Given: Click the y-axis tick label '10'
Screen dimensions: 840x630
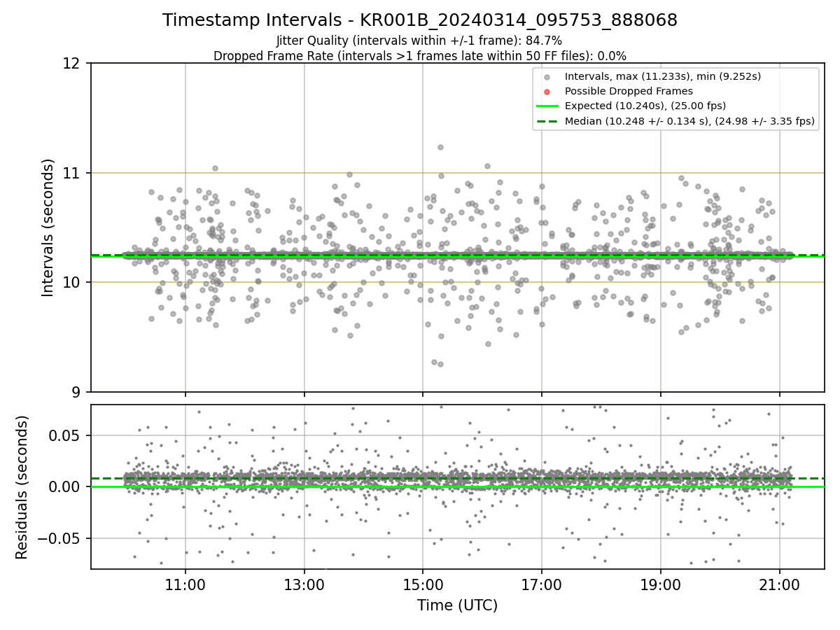Looking at the screenshot, I should tap(73, 282).
